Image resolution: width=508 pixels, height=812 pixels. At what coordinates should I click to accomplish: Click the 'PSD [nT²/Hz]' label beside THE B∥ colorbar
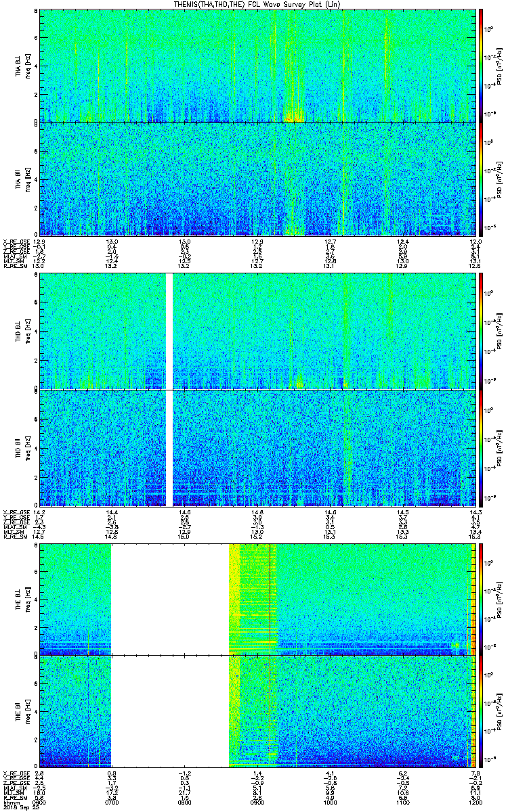click(499, 710)
